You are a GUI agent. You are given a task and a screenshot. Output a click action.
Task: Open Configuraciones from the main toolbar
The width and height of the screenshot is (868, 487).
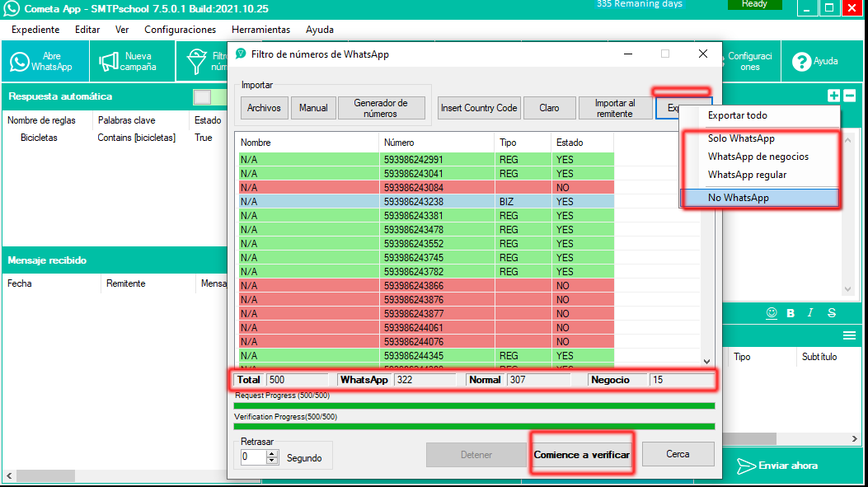(x=751, y=62)
